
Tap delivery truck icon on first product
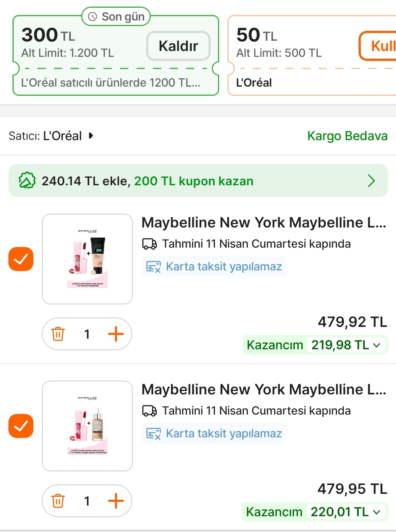(149, 244)
